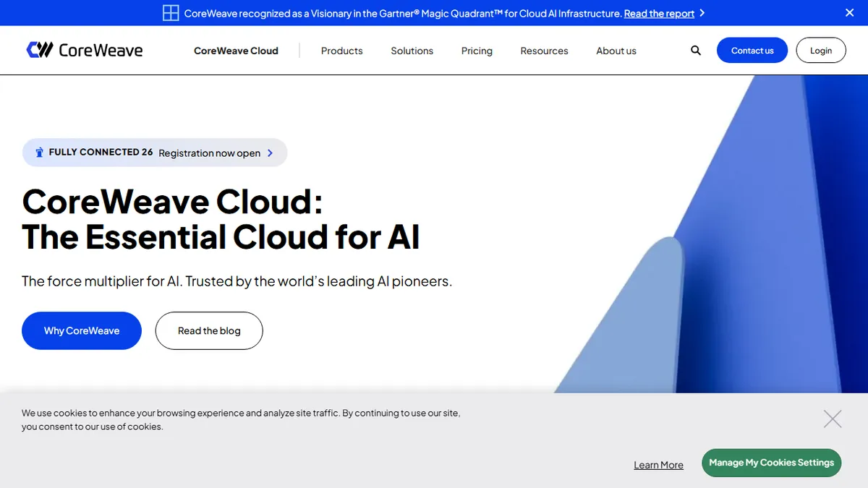This screenshot has width=868, height=488.
Task: Click the headline 'The Essential Cloud for AI'
Action: click(221, 236)
